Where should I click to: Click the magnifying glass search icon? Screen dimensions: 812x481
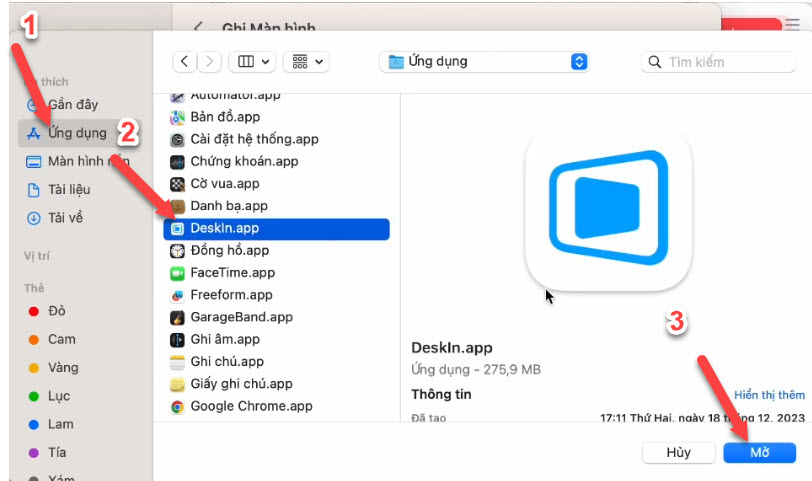(655, 62)
